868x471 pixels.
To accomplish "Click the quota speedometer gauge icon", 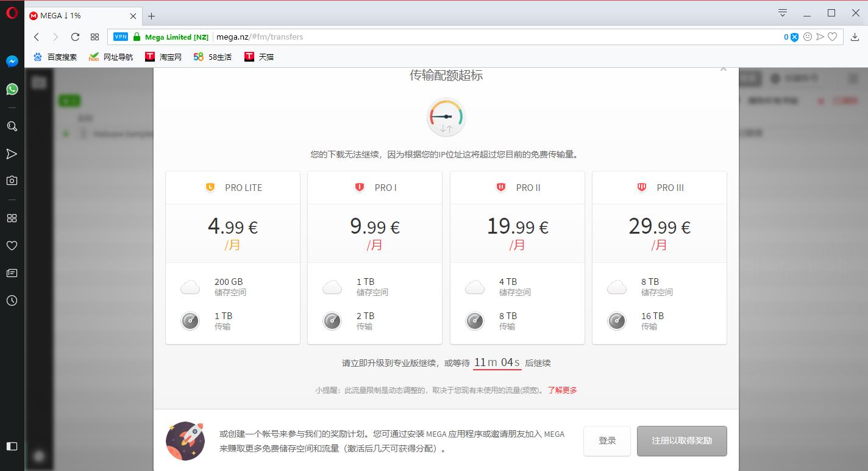I will (446, 117).
